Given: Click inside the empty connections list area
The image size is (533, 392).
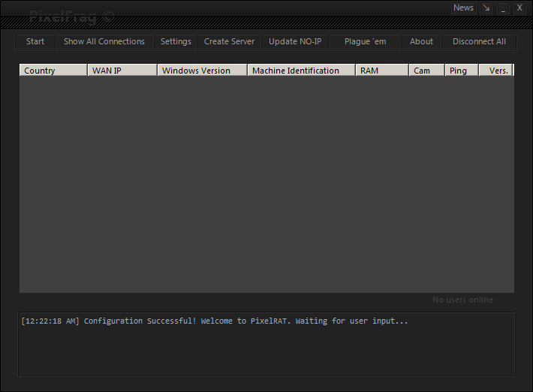Looking at the screenshot, I should 266,184.
